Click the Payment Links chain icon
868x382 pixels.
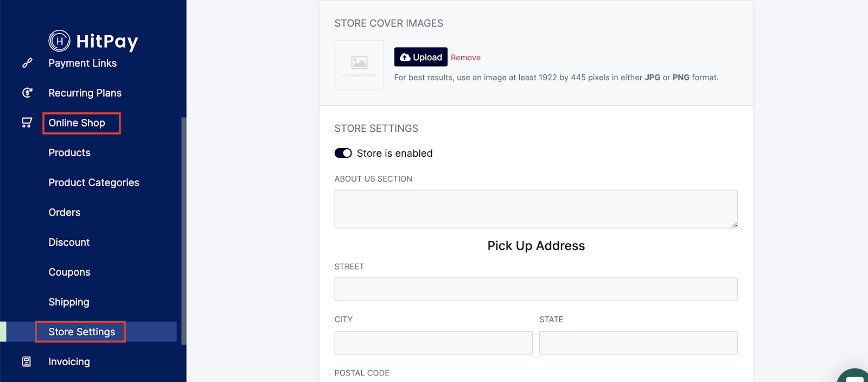(27, 63)
